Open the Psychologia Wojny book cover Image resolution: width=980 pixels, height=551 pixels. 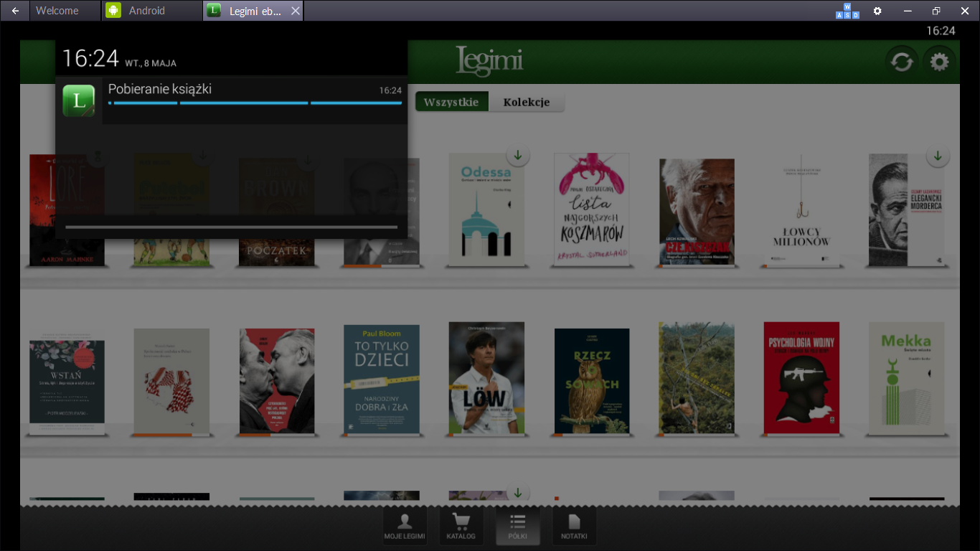[x=801, y=378]
